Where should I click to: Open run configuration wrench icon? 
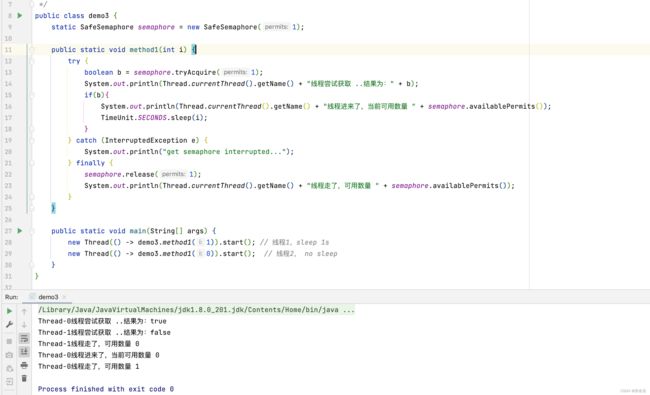click(10, 325)
